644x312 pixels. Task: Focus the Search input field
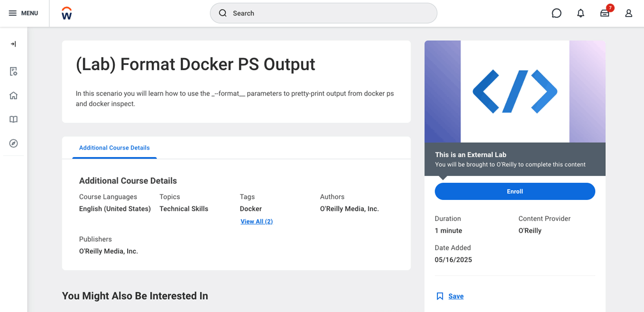323,13
